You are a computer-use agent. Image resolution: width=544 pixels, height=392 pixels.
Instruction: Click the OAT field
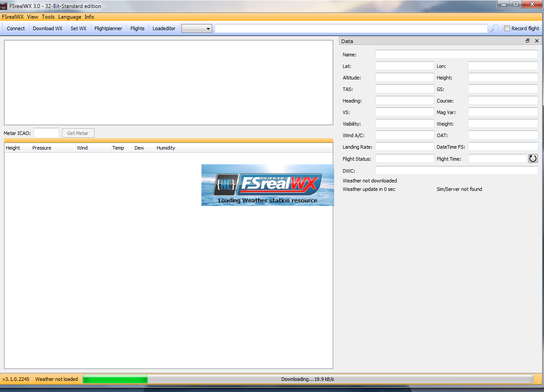[x=503, y=135]
